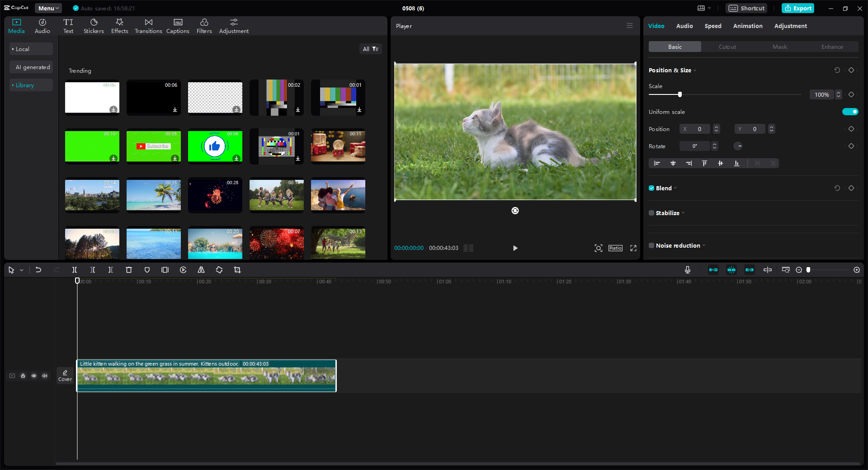Viewport: 868px width, 470px height.
Task: Uncheck the Blend checkbox
Action: tap(651, 188)
